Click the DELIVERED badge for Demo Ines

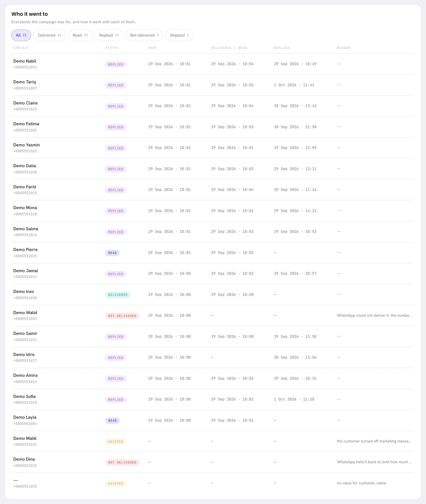[x=118, y=295]
